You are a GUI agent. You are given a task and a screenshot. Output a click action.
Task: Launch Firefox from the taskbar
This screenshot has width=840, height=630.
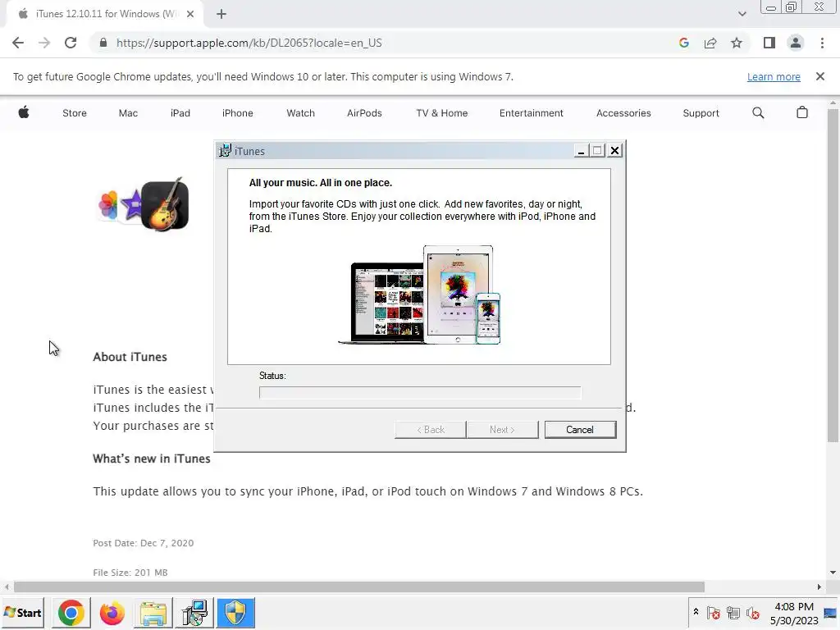(112, 613)
